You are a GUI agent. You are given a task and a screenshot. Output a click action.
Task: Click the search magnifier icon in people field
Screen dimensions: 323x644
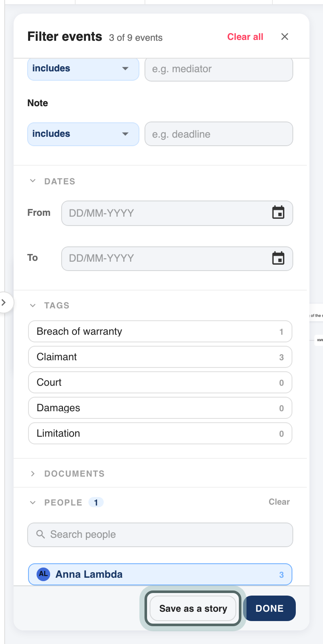tap(41, 534)
